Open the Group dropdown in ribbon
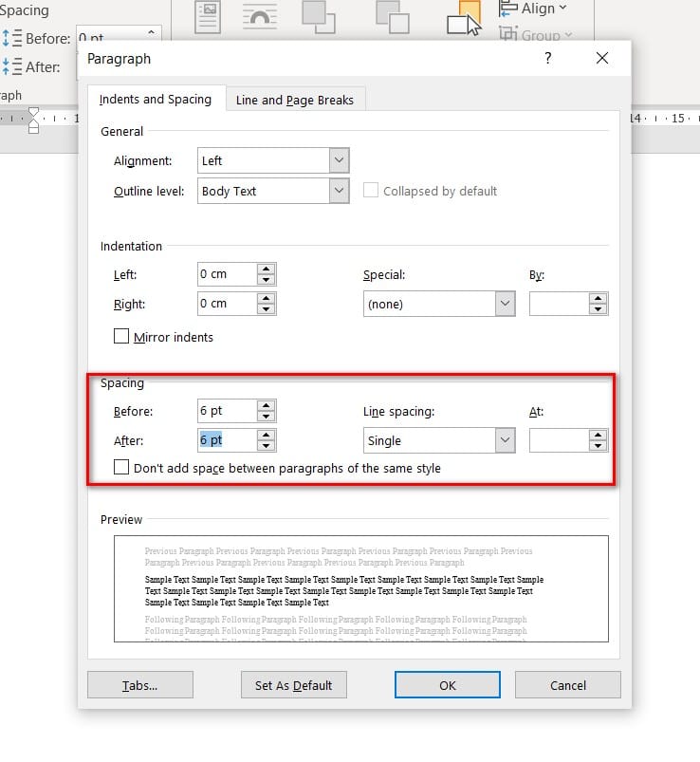This screenshot has width=700, height=762. click(536, 34)
